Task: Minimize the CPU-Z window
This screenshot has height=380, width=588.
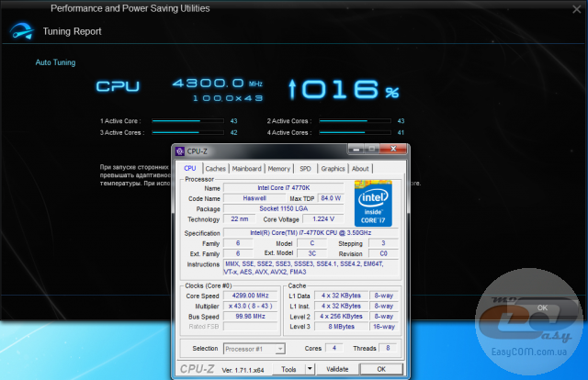Action: coord(356,149)
